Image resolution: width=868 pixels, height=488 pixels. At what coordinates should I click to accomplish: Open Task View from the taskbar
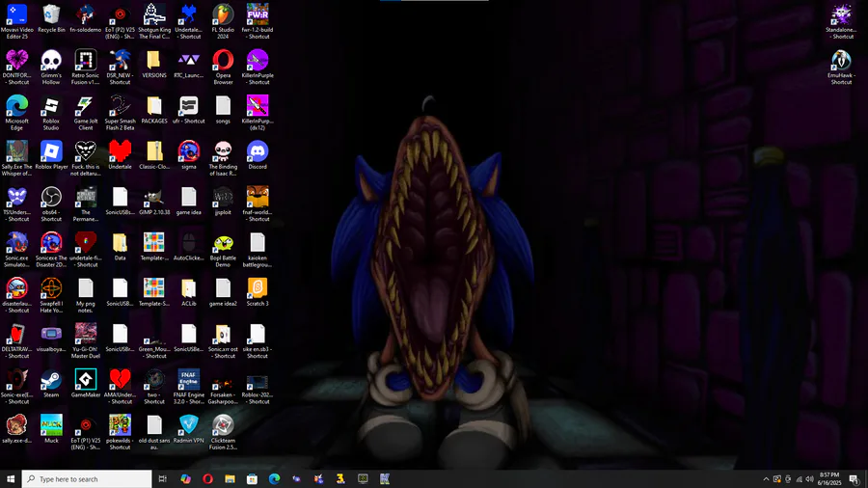(163, 479)
